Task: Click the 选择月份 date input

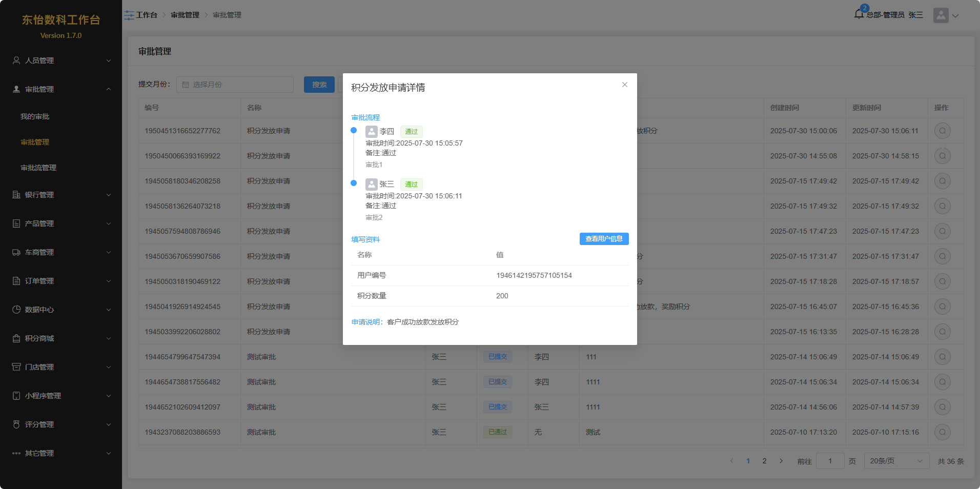Action: pyautogui.click(x=235, y=85)
